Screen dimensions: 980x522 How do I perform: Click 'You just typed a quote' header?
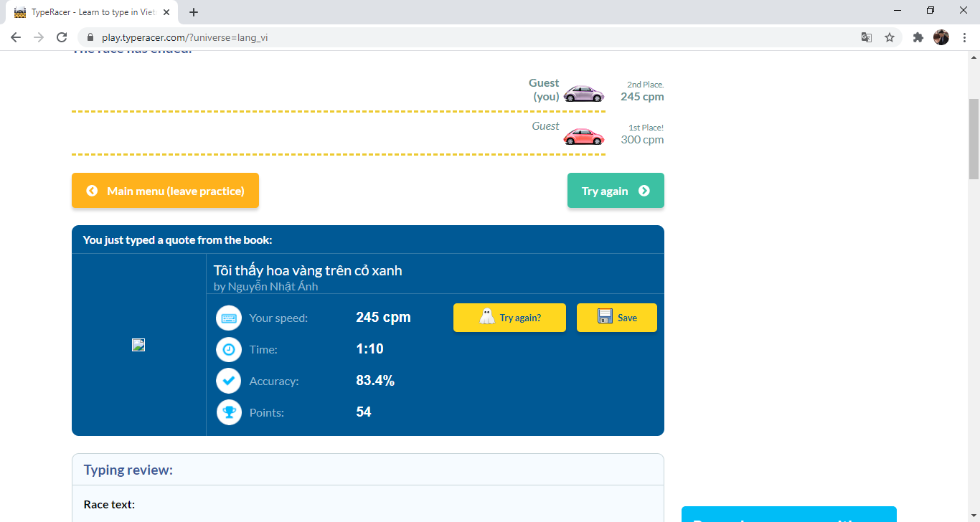tap(177, 240)
